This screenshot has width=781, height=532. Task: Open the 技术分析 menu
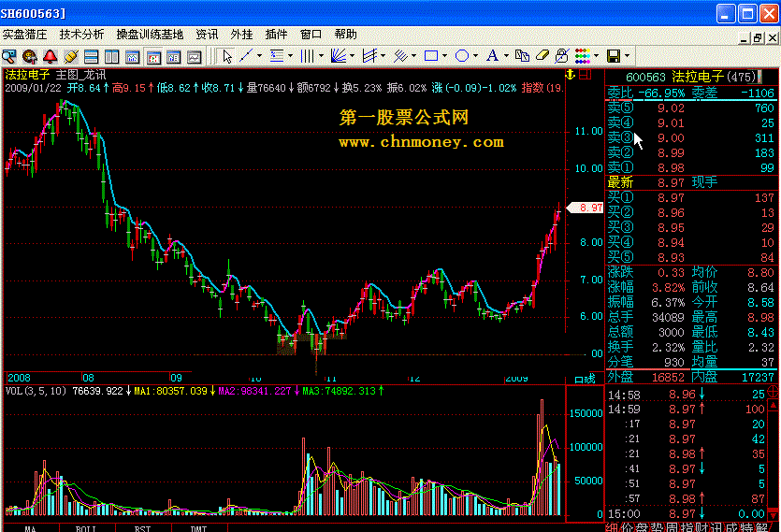tap(81, 35)
